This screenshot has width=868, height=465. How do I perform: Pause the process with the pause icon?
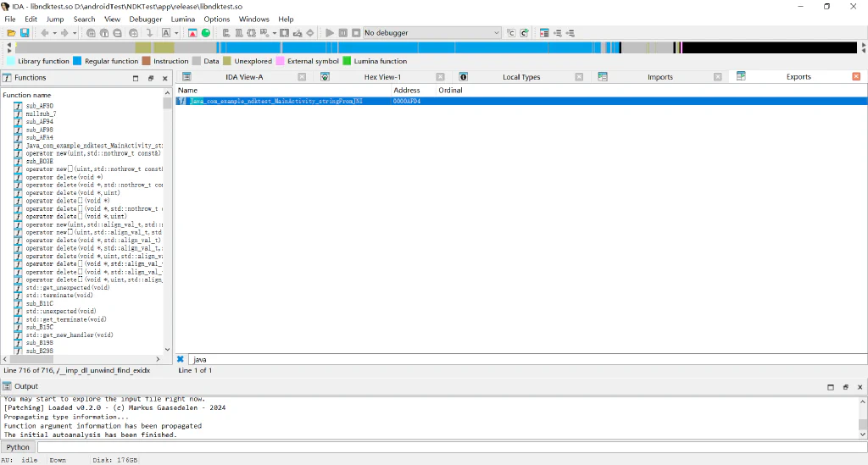343,33
